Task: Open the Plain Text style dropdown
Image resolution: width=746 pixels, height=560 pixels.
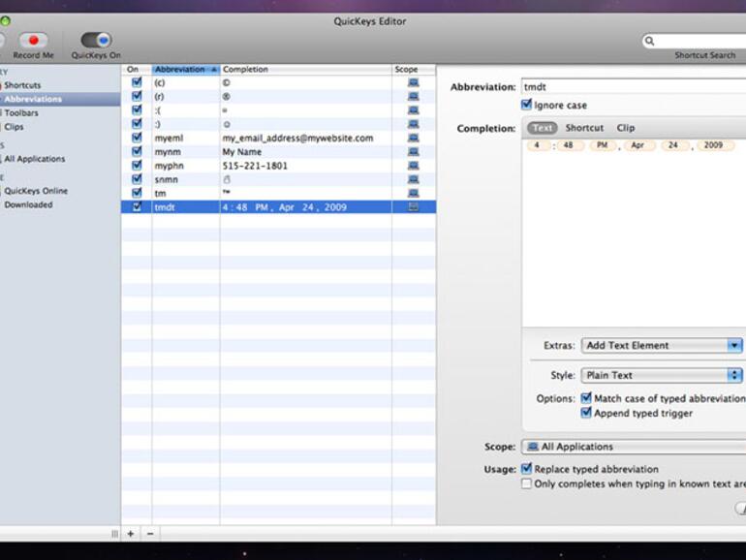Action: [662, 375]
